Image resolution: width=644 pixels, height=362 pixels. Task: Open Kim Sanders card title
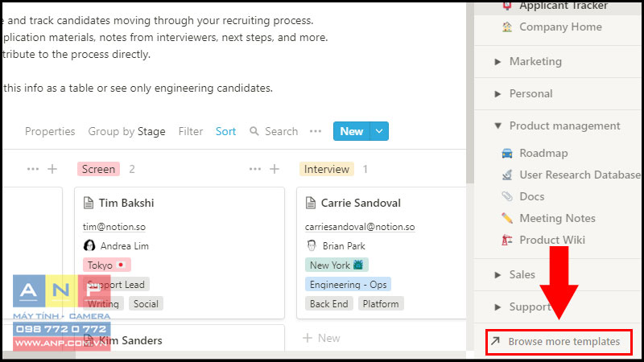130,340
